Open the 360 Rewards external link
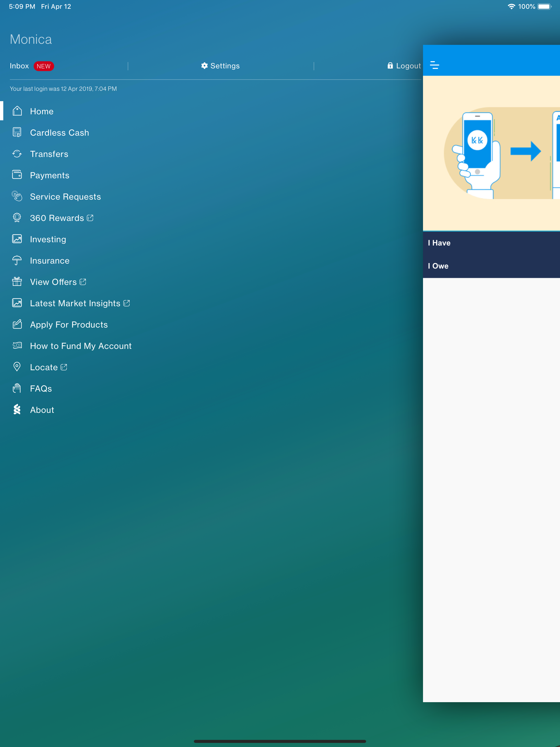Screen dimensions: 560x747 coord(62,218)
